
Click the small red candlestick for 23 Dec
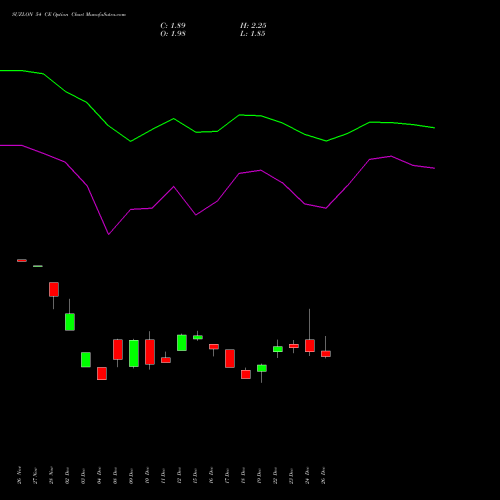(294, 346)
